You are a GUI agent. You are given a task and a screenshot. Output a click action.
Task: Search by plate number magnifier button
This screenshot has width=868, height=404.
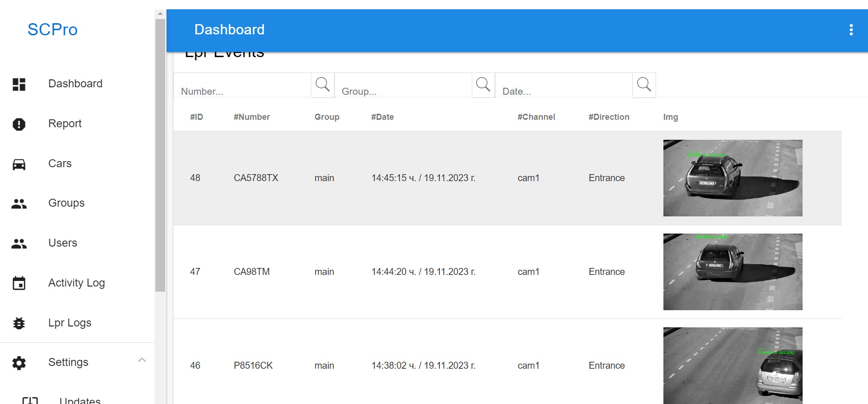pyautogui.click(x=322, y=85)
